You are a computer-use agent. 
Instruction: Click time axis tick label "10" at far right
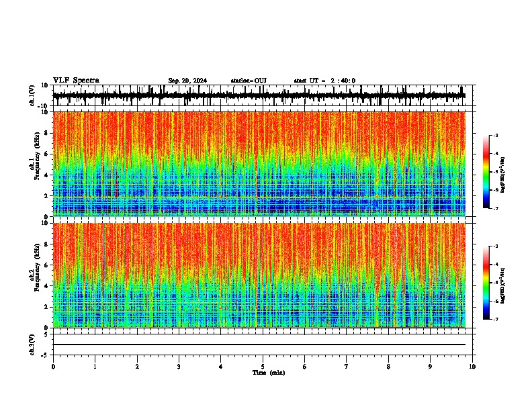pos(472,366)
